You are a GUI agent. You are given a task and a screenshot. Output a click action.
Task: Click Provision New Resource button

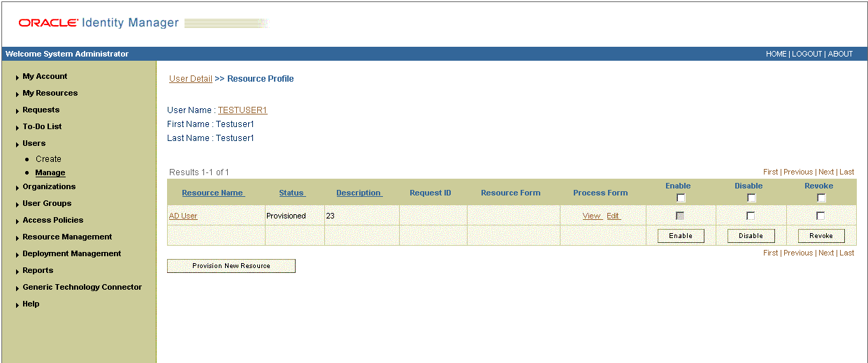pos(231,266)
